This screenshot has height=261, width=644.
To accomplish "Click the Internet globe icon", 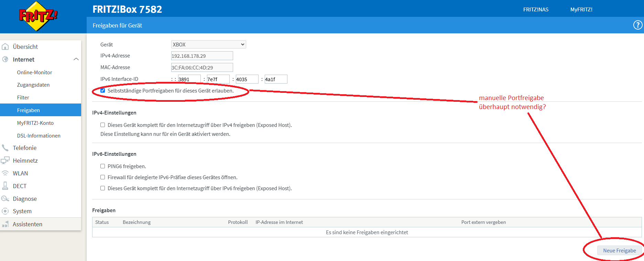I will [x=5, y=59].
